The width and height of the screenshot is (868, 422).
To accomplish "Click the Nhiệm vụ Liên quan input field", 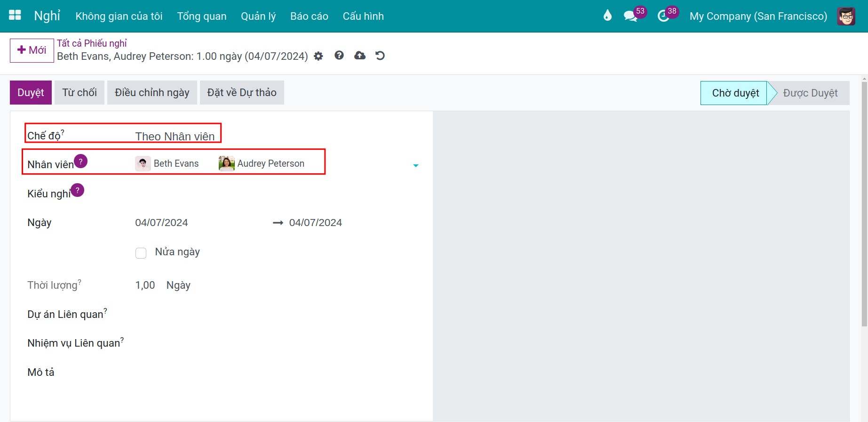I will click(x=277, y=343).
